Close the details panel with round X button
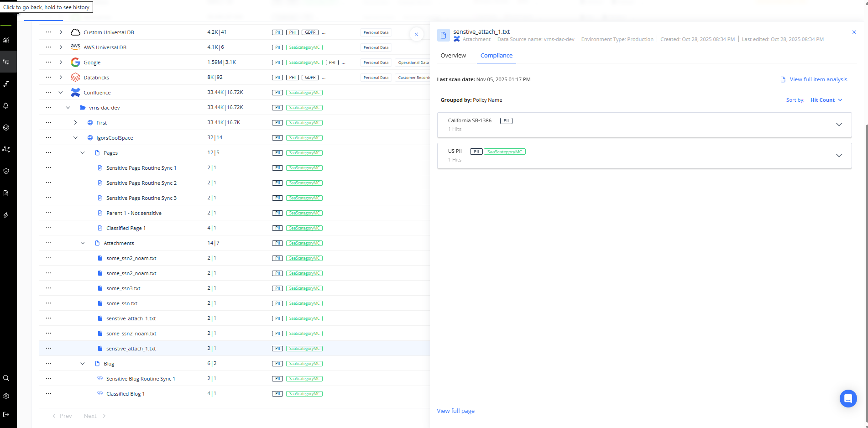868x428 pixels. (416, 34)
